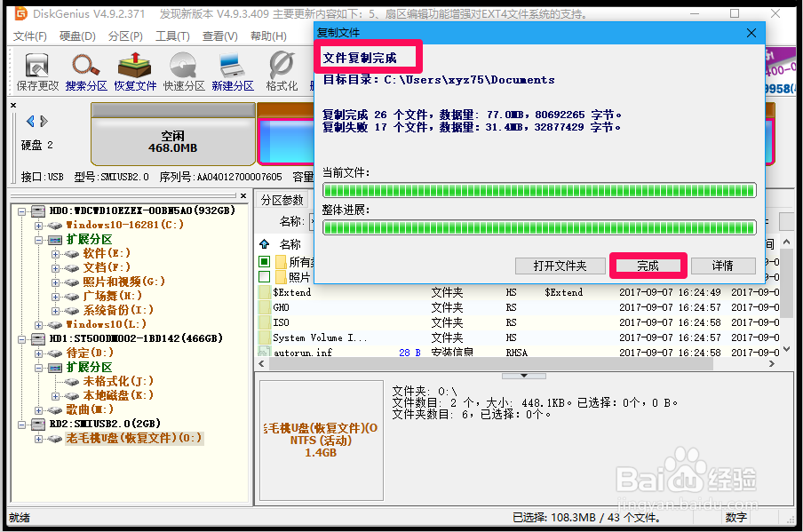Select 歌曲(M:) partition

(90, 409)
